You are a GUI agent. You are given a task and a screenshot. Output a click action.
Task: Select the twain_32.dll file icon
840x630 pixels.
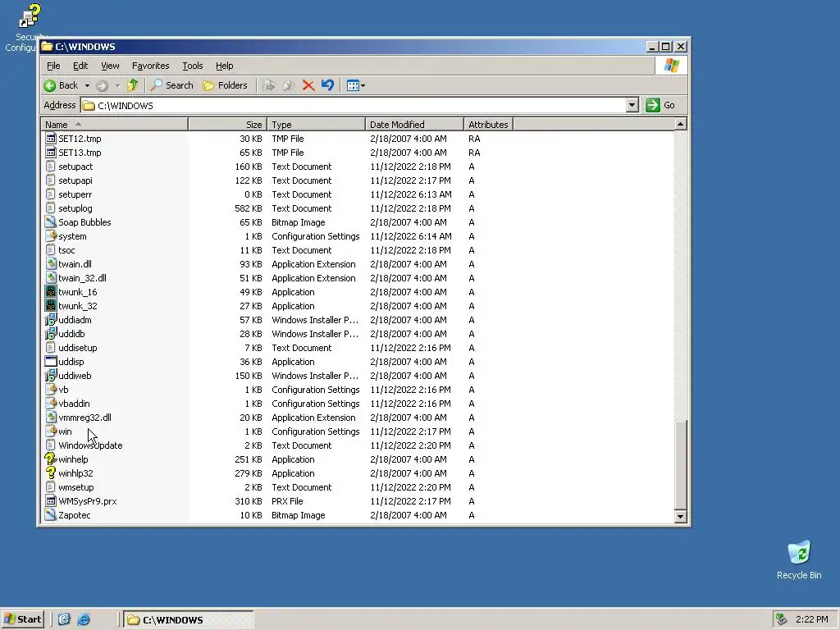coord(51,277)
